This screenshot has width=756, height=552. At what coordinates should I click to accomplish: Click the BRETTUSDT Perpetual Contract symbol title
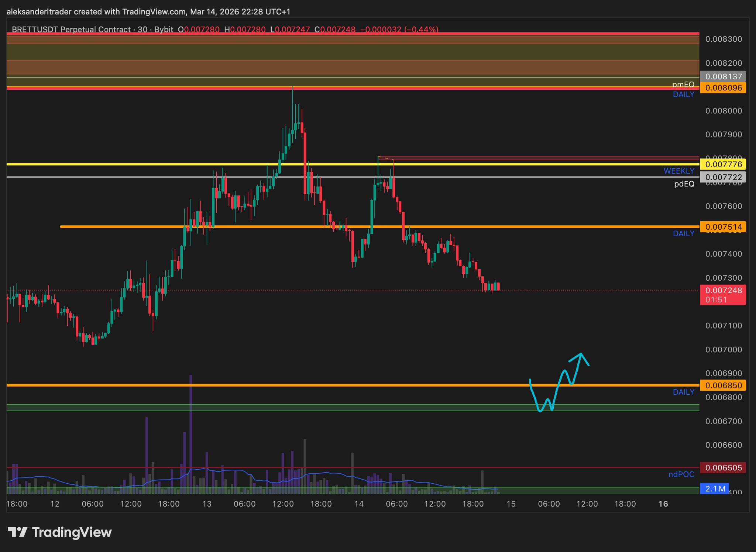(x=71, y=29)
